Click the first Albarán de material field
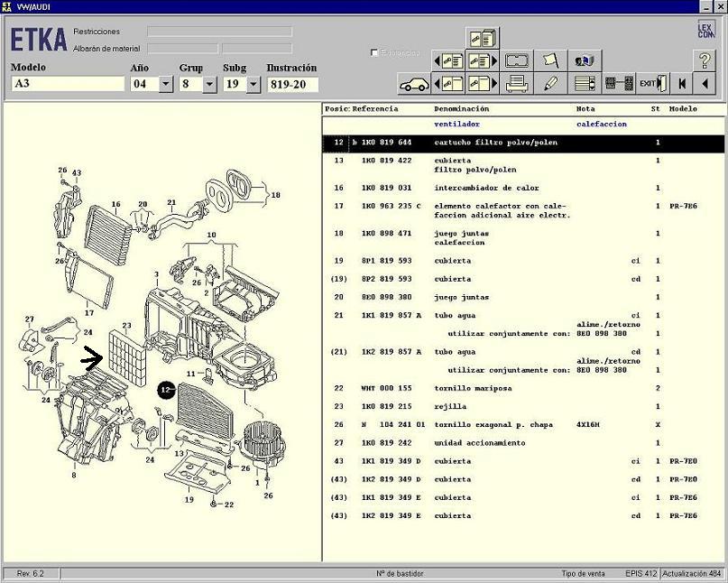 (x=182, y=49)
